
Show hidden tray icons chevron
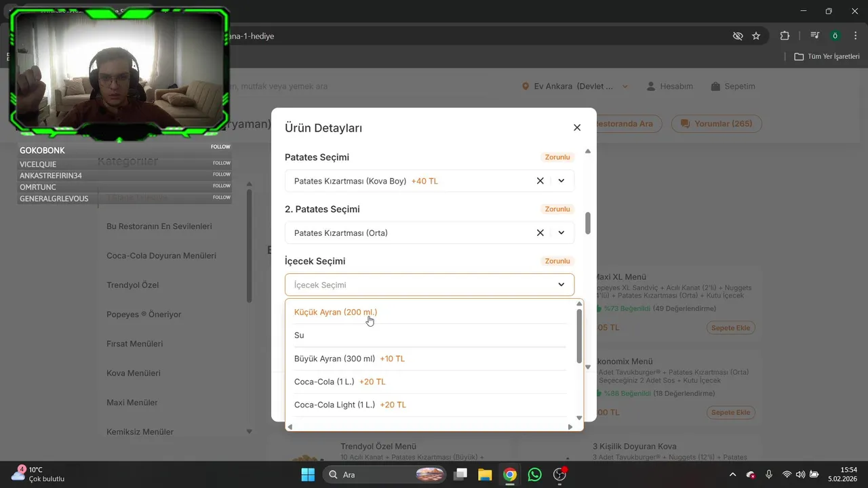[732, 474]
